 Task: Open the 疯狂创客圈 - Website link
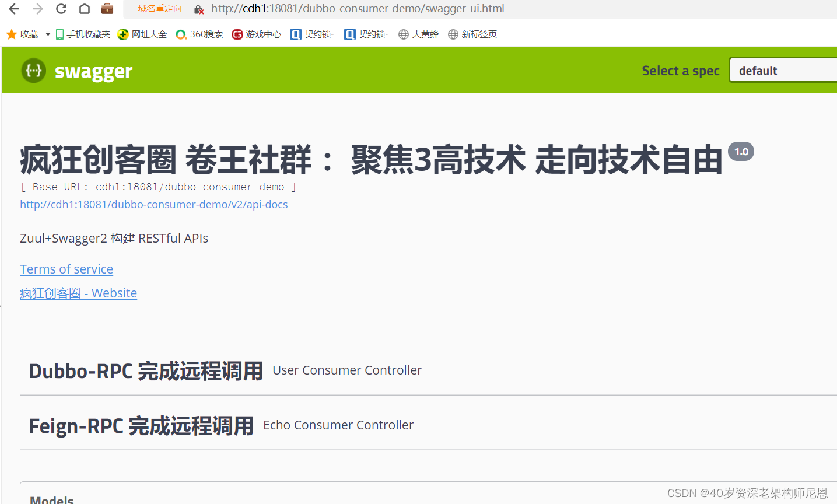pyautogui.click(x=79, y=293)
